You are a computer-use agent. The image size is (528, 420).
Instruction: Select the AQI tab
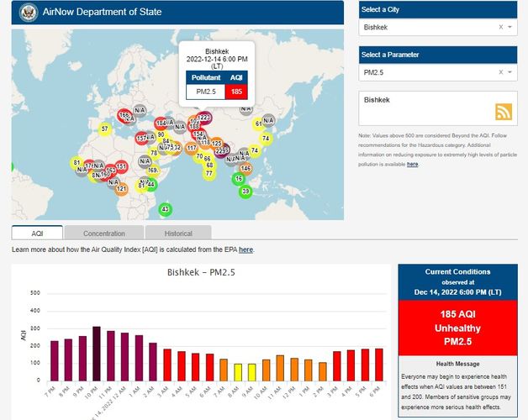[37, 233]
